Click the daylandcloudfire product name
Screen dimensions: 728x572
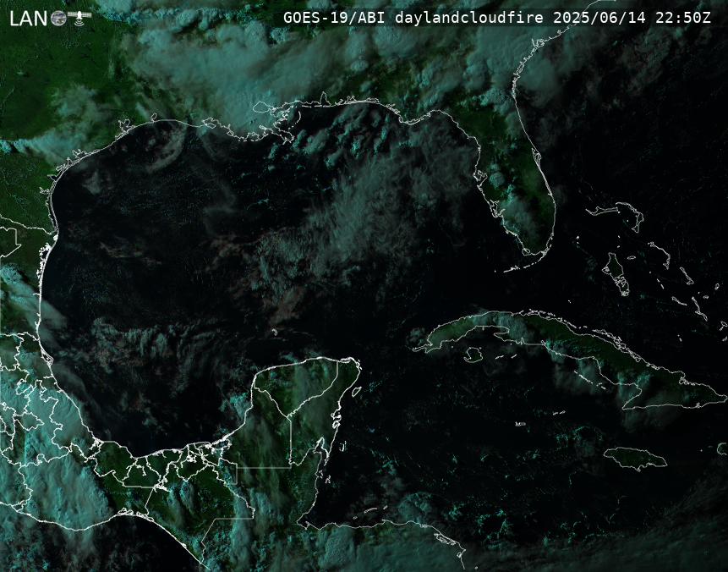coord(469,18)
